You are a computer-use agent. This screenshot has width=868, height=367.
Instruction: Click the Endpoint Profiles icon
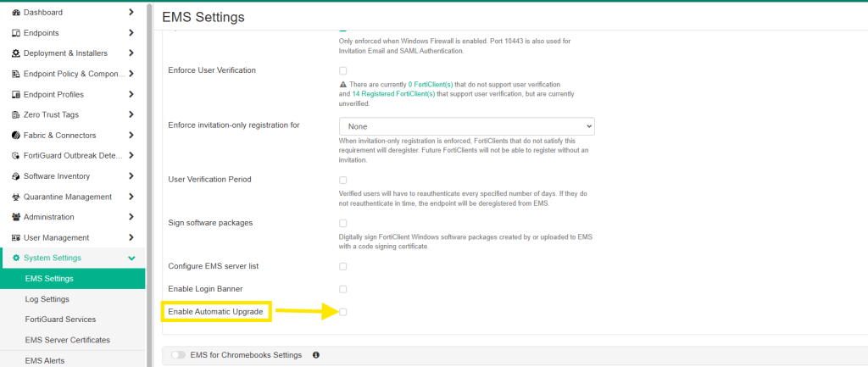click(16, 95)
